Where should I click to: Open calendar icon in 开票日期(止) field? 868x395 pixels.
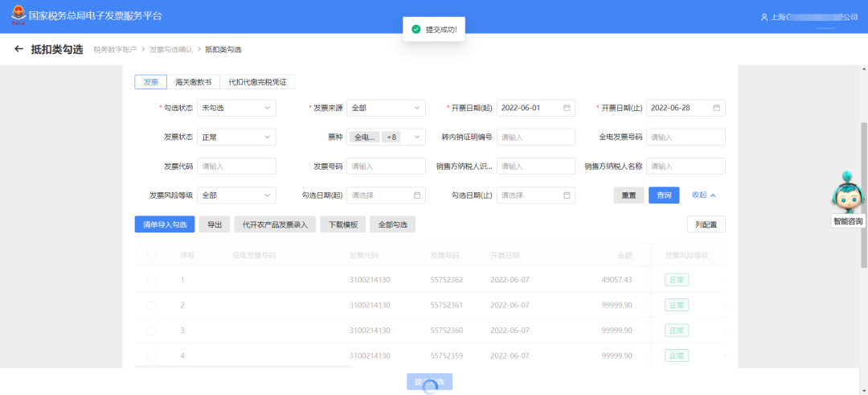pyautogui.click(x=716, y=108)
